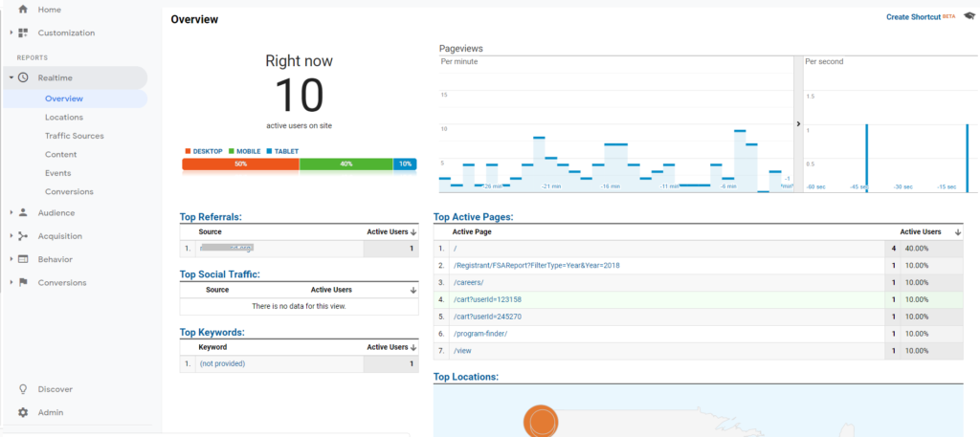Open the Top Keywords heading link
Screen dimensions: 980x437
[x=212, y=332]
